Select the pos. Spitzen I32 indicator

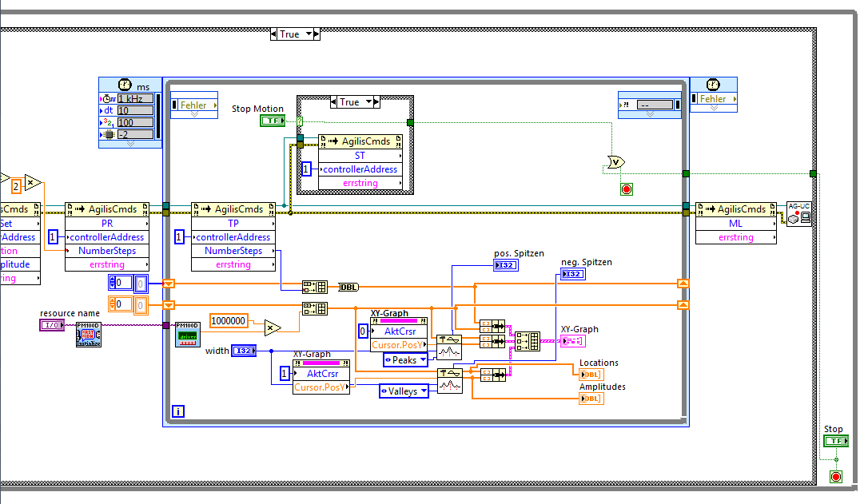point(505,265)
